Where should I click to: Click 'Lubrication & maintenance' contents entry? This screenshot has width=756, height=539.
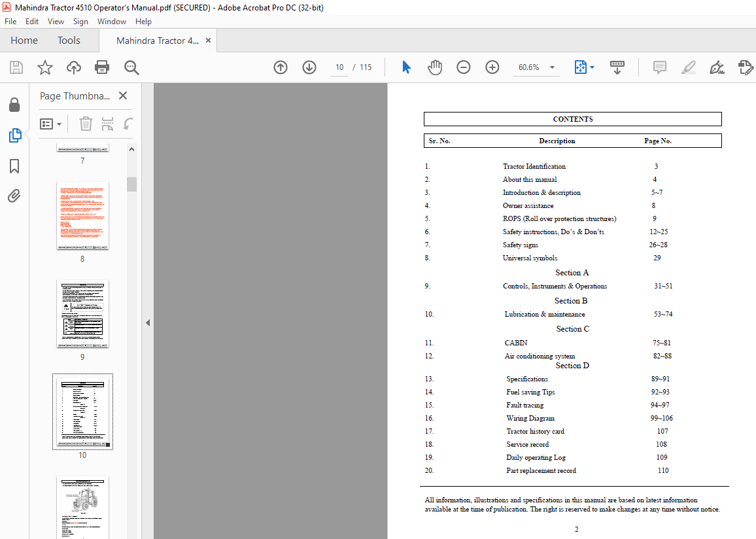click(544, 315)
